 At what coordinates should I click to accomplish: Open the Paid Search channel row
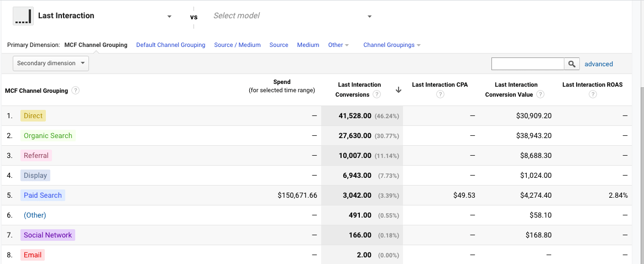click(x=43, y=196)
